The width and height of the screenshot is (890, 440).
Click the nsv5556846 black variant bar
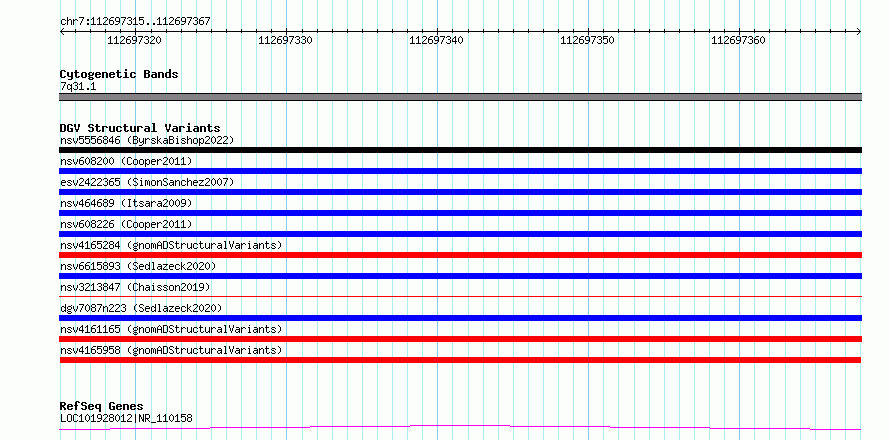pyautogui.click(x=460, y=150)
